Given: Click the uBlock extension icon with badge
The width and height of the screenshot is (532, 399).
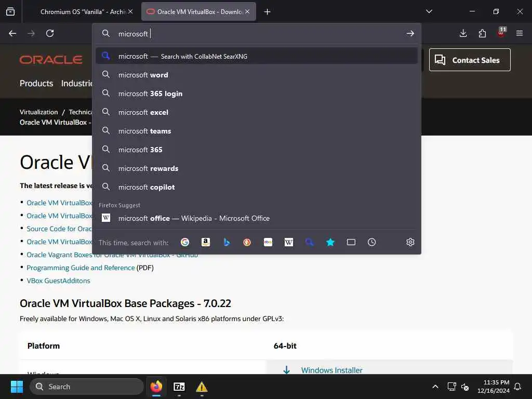Looking at the screenshot, I should point(501,33).
